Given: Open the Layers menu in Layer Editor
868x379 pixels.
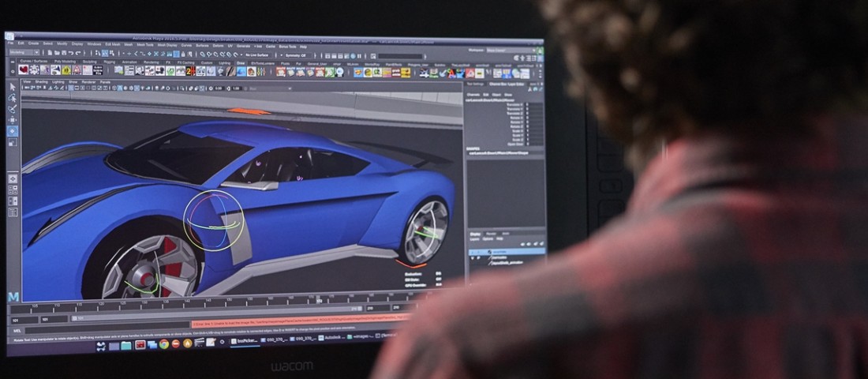Looking at the screenshot, I should [474, 238].
